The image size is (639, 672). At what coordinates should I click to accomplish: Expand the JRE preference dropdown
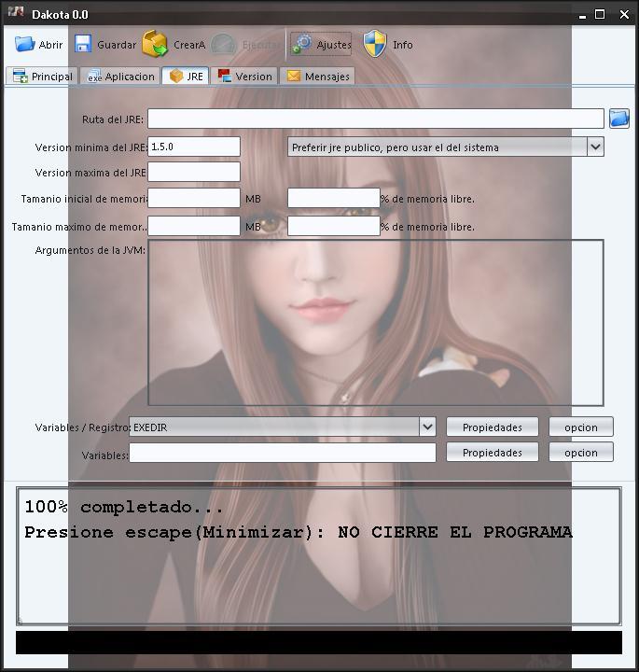coord(595,147)
